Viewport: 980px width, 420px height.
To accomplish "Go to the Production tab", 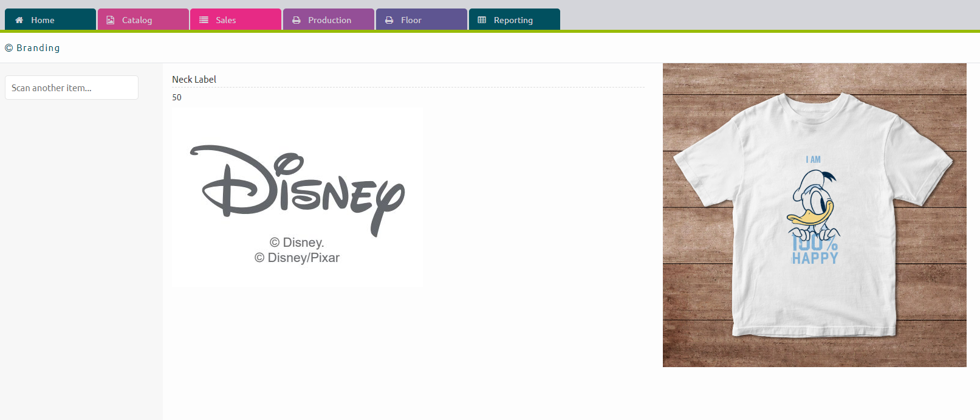I will 329,19.
